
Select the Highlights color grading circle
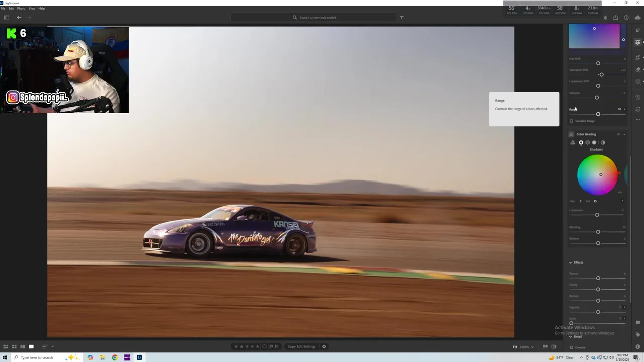(x=594, y=142)
